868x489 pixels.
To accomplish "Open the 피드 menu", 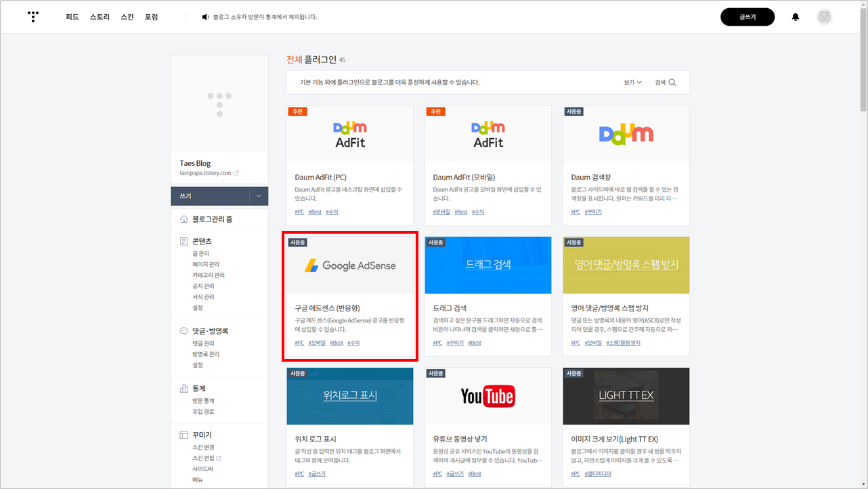I will coord(72,17).
